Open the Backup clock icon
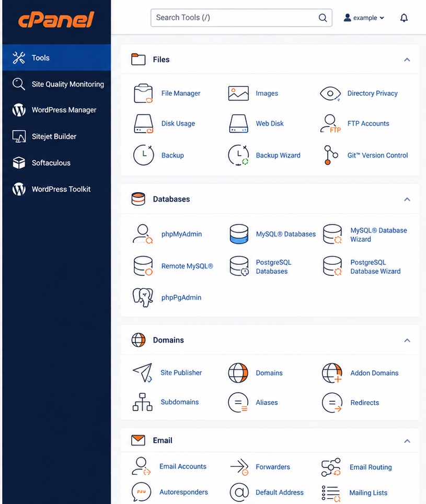This screenshot has width=426, height=504. (144, 155)
